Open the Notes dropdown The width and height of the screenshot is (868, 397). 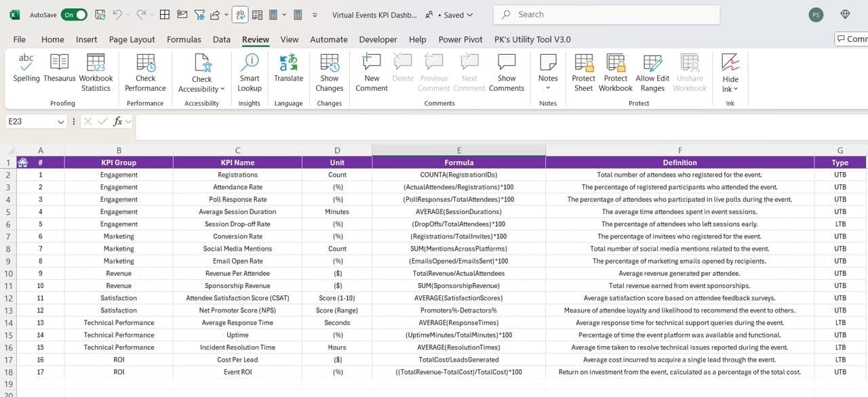(548, 72)
